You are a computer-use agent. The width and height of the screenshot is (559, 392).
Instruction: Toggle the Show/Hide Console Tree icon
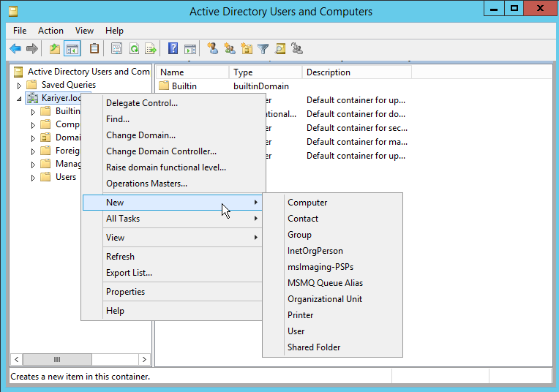point(72,48)
